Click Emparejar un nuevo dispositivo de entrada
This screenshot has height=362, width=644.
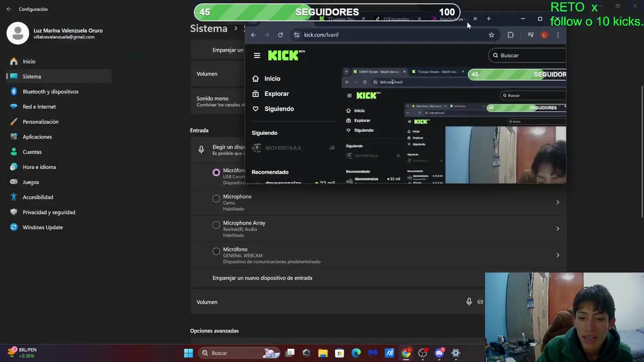(262, 278)
